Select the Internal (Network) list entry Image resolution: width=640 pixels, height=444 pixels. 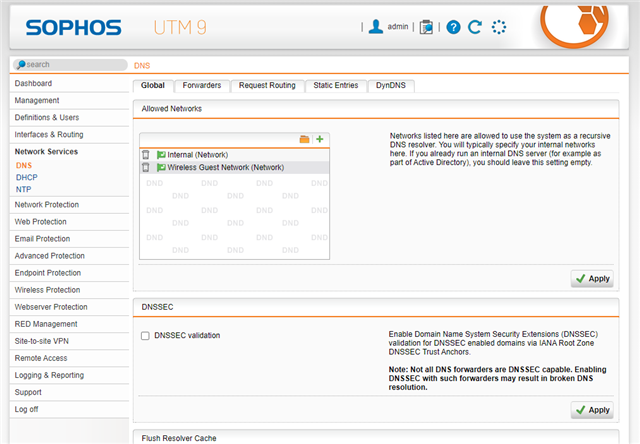[x=234, y=155]
